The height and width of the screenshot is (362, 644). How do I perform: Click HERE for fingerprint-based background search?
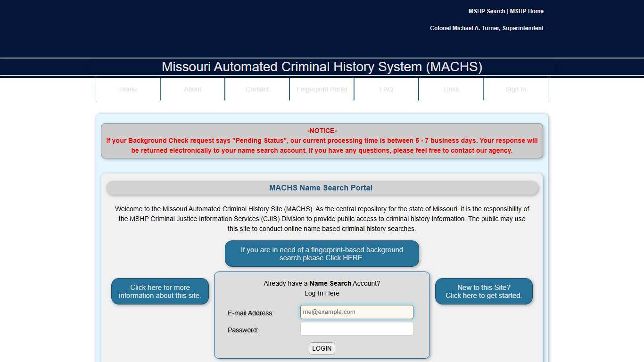tap(322, 254)
